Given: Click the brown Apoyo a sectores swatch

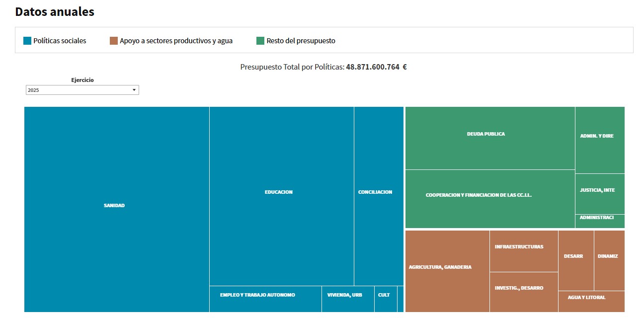Looking at the screenshot, I should tap(114, 41).
